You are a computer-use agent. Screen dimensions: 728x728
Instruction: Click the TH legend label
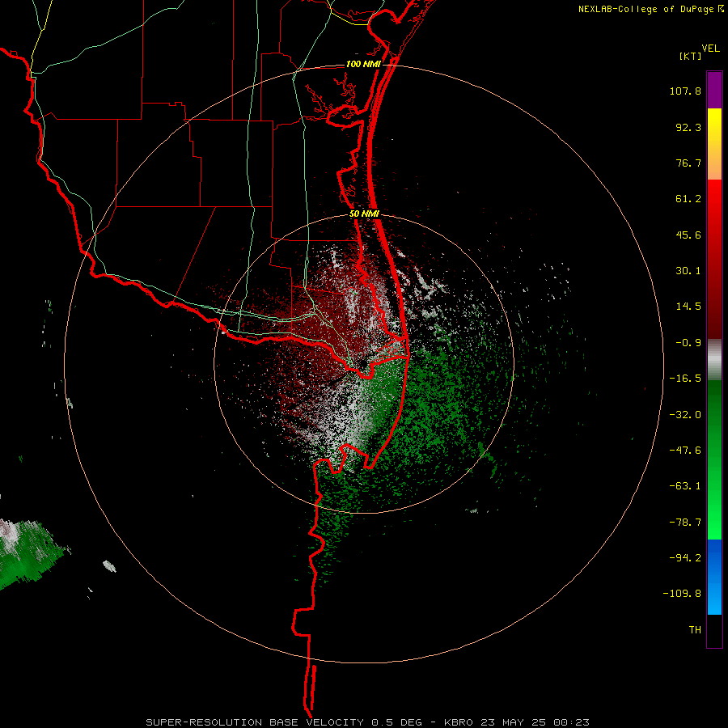[x=695, y=630]
